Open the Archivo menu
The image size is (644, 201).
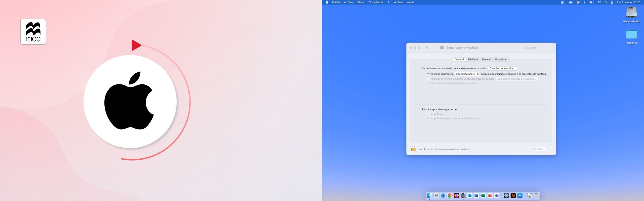pos(348,2)
